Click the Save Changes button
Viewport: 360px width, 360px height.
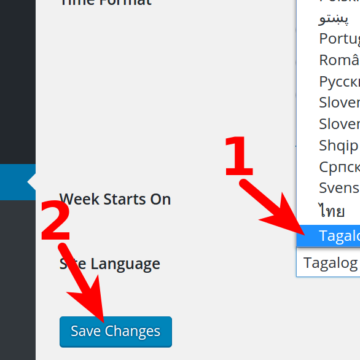click(x=116, y=332)
